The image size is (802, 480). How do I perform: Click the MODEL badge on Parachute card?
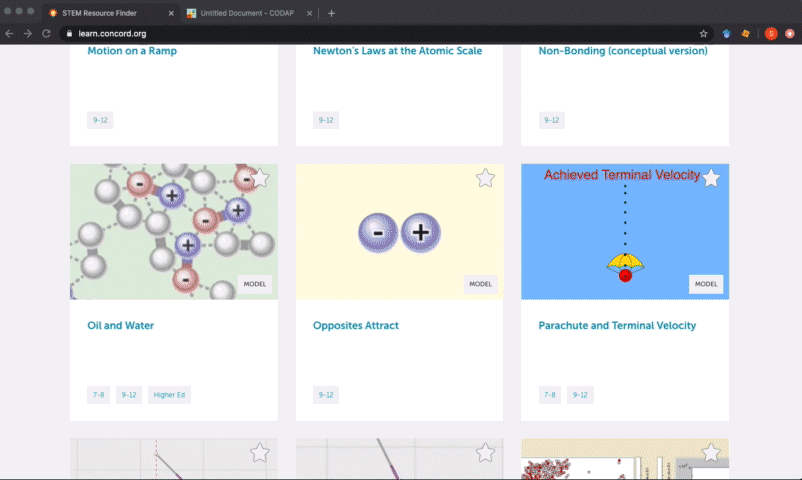coord(706,284)
